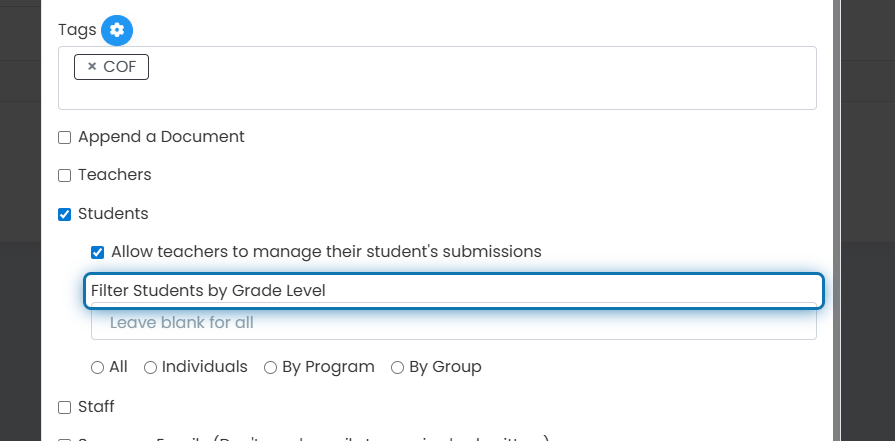
Task: Disable Allow teachers to manage submissions checkbox
Action: click(98, 252)
